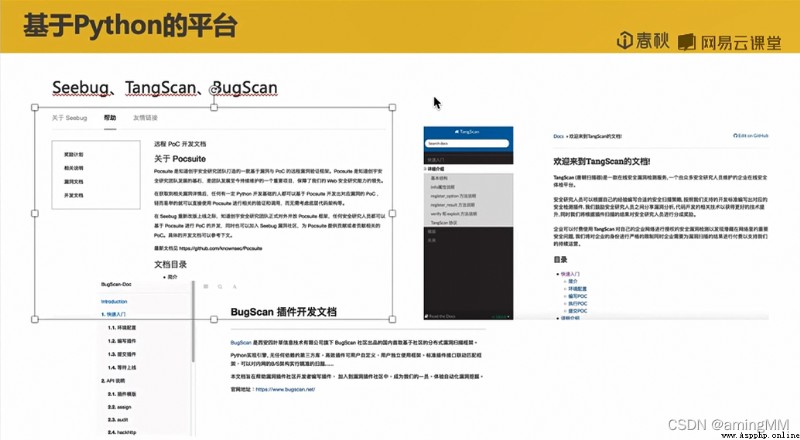Collapse the 详细介绍 sidebar section
Image resolution: width=800 pixels, height=440 pixels.
pyautogui.click(x=435, y=168)
